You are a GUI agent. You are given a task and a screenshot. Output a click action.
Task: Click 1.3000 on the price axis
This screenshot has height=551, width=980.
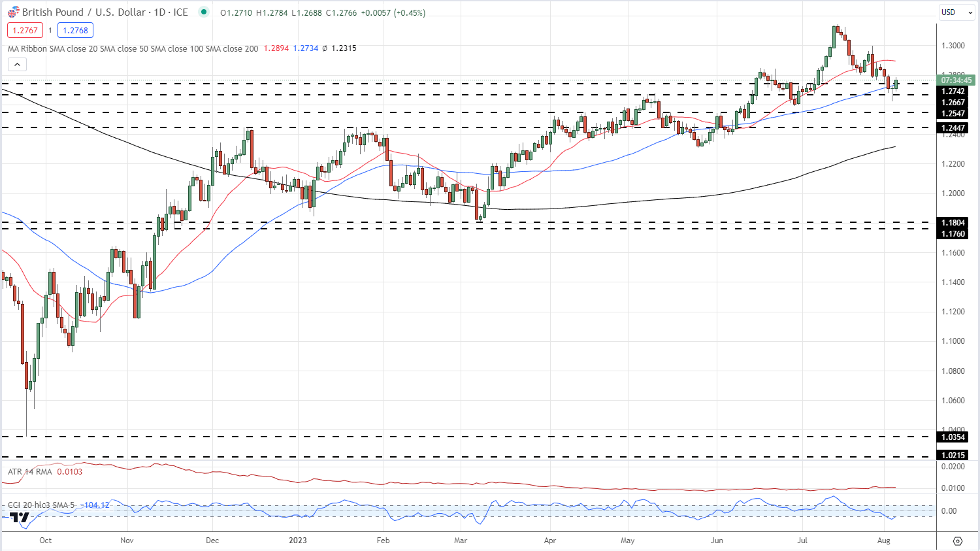953,46
